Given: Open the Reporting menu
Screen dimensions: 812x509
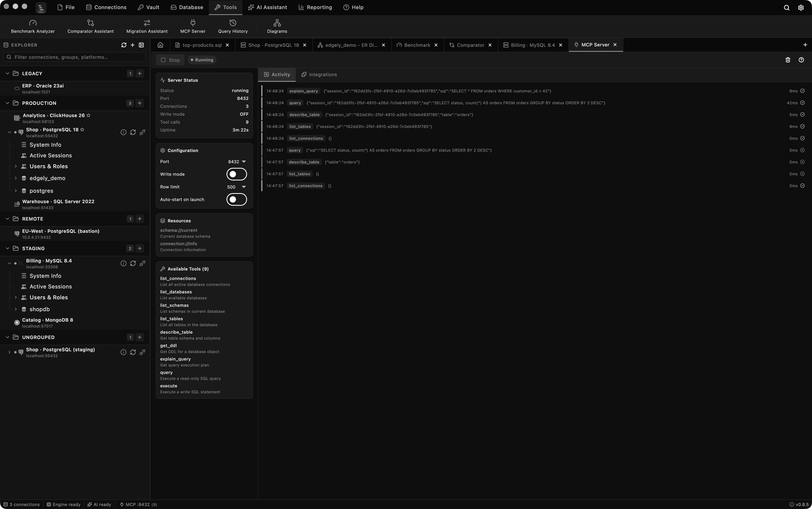Looking at the screenshot, I should tap(315, 8).
